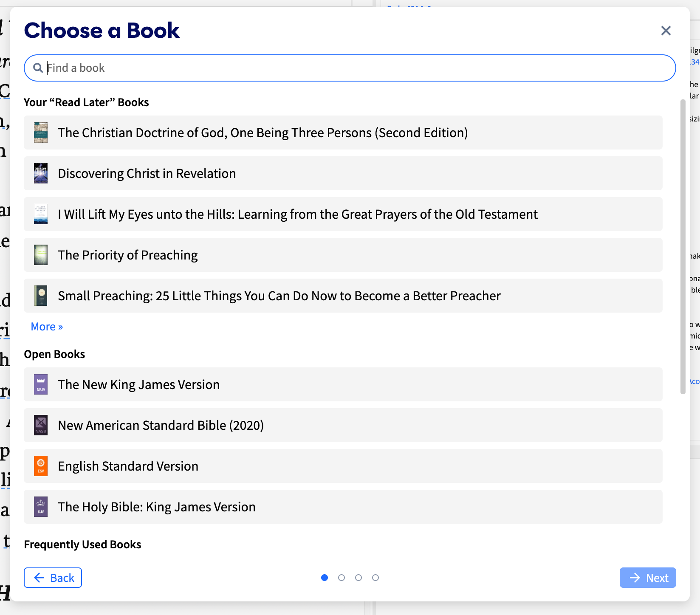Open Christian Doctrine of God book cover thumbnail
The width and height of the screenshot is (700, 615).
[x=41, y=133]
